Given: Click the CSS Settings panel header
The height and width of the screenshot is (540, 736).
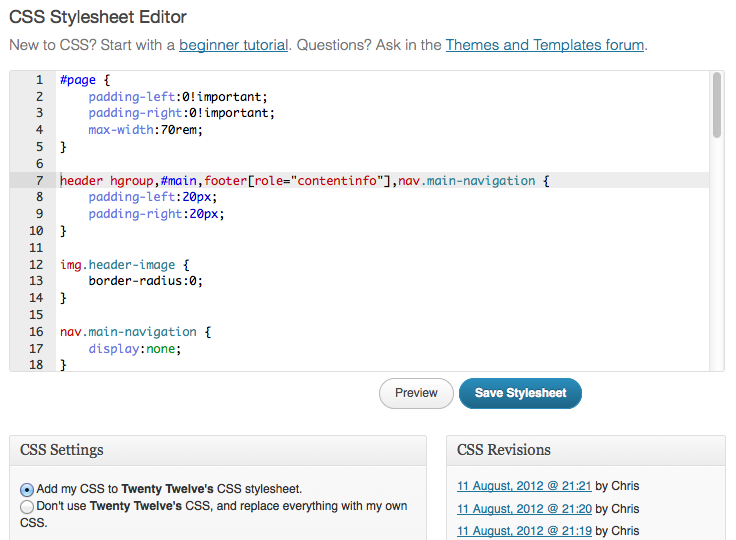Looking at the screenshot, I should pyautogui.click(x=217, y=450).
